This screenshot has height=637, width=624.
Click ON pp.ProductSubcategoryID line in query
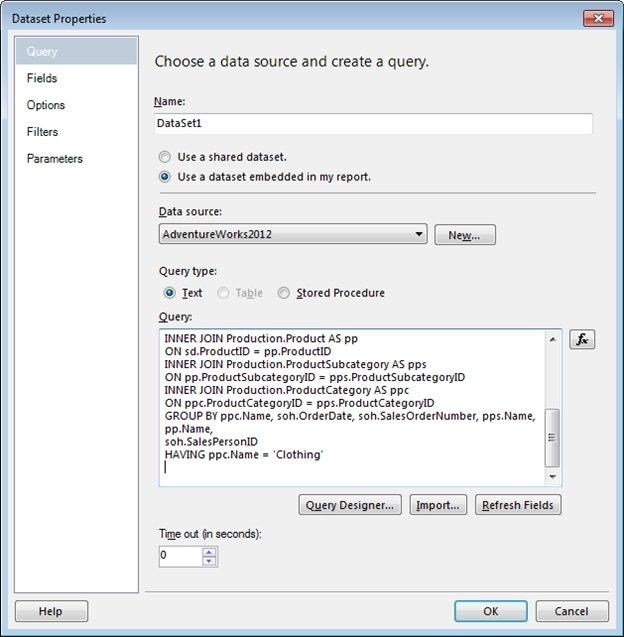click(x=315, y=377)
